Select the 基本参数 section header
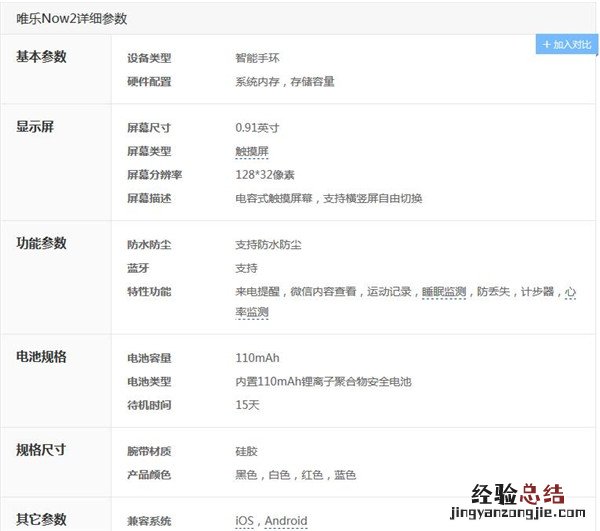Viewport: 600px width, 531px height. point(41,57)
